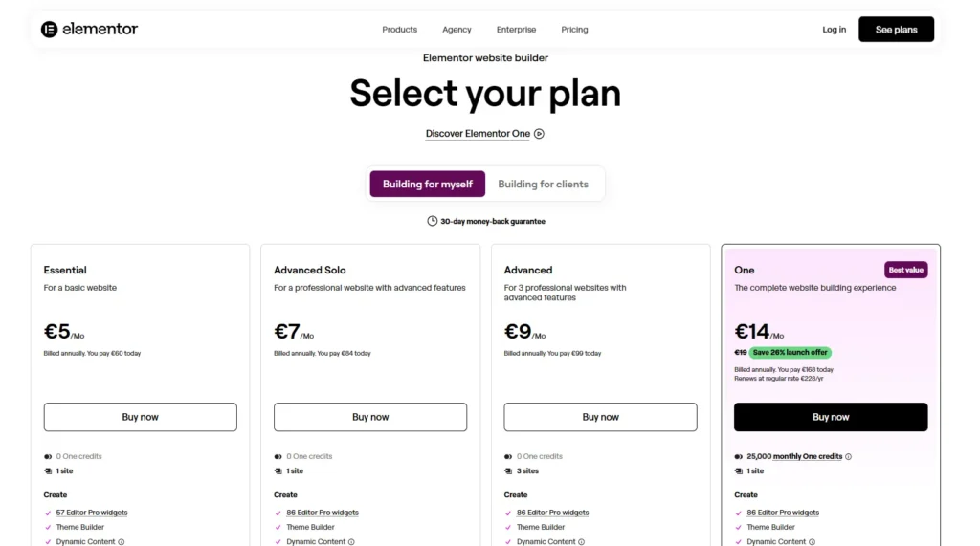
Task: Click the sites stack icon beside 3 sites
Action: (x=508, y=471)
